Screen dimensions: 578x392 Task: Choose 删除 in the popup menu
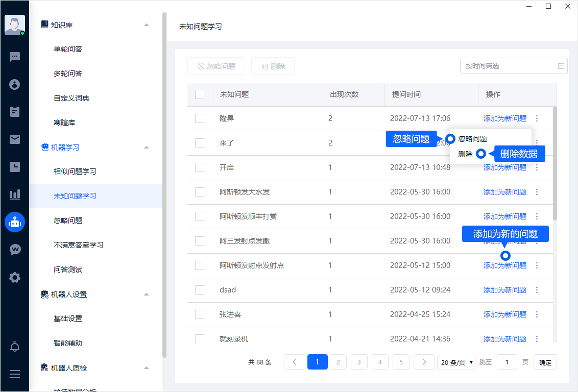tap(465, 154)
